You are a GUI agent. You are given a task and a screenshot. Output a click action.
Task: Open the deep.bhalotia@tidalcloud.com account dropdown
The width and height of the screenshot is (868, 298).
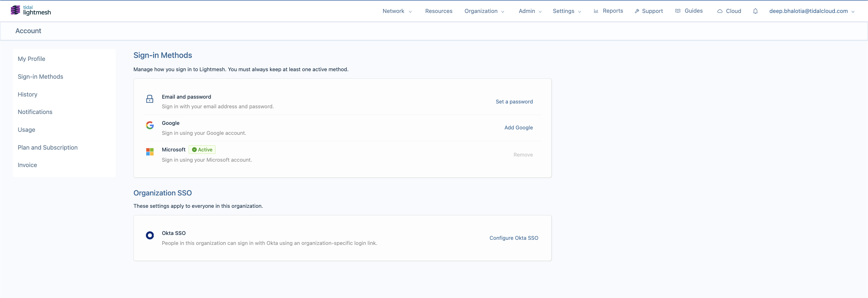tap(812, 11)
